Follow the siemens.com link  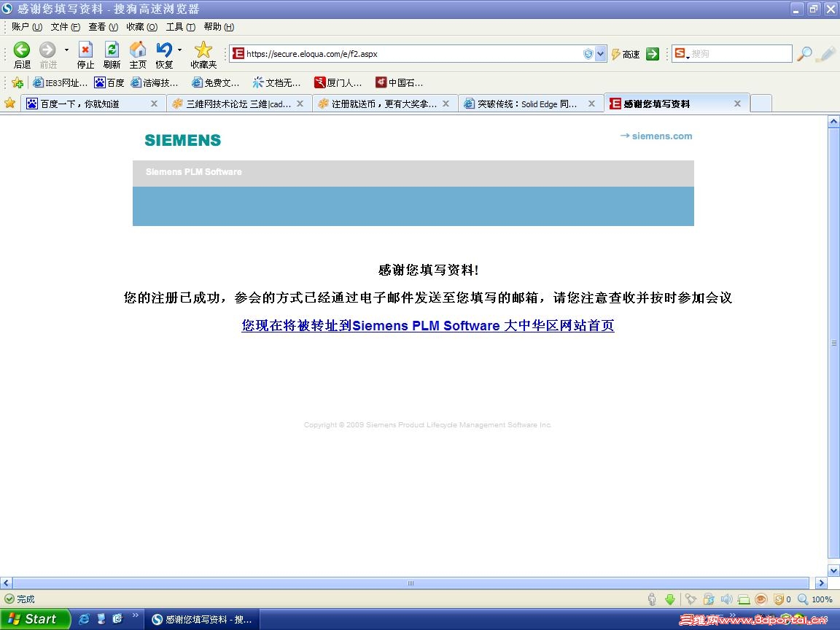[x=656, y=136]
